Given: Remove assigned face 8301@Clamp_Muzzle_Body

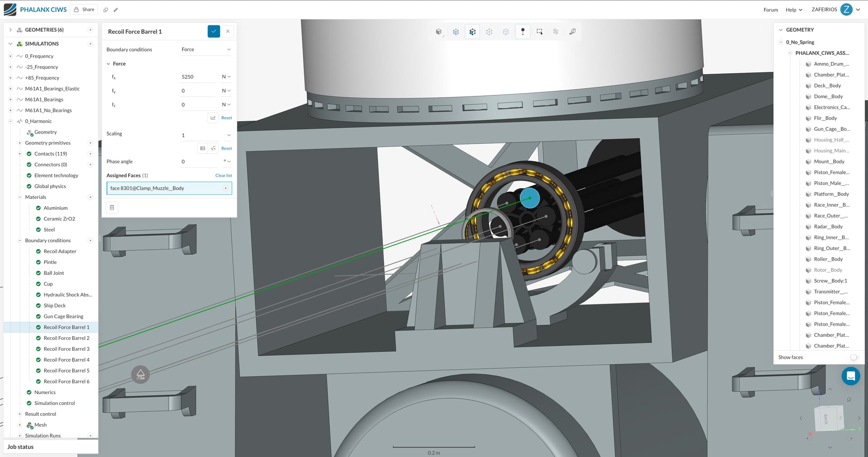Looking at the screenshot, I should click(226, 188).
